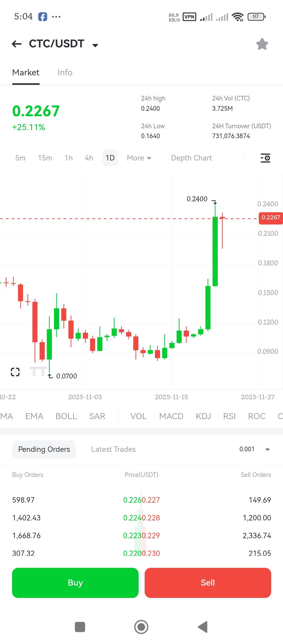283x644 pixels.
Task: Switch to the Info tab
Action: coord(65,73)
